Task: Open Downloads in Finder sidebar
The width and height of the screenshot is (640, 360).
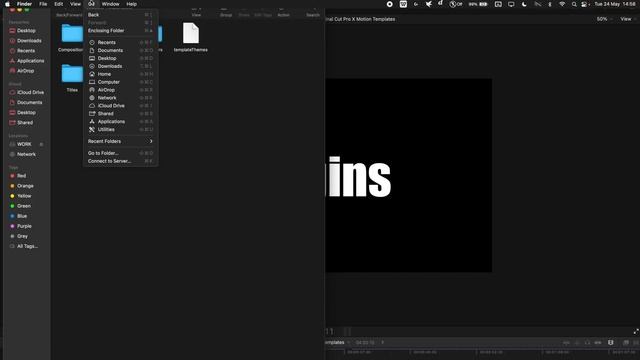Action: pos(29,41)
